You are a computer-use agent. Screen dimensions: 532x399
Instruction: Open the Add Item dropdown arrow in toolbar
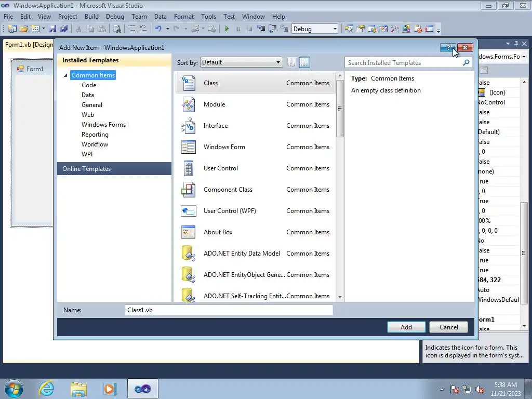(x=44, y=29)
